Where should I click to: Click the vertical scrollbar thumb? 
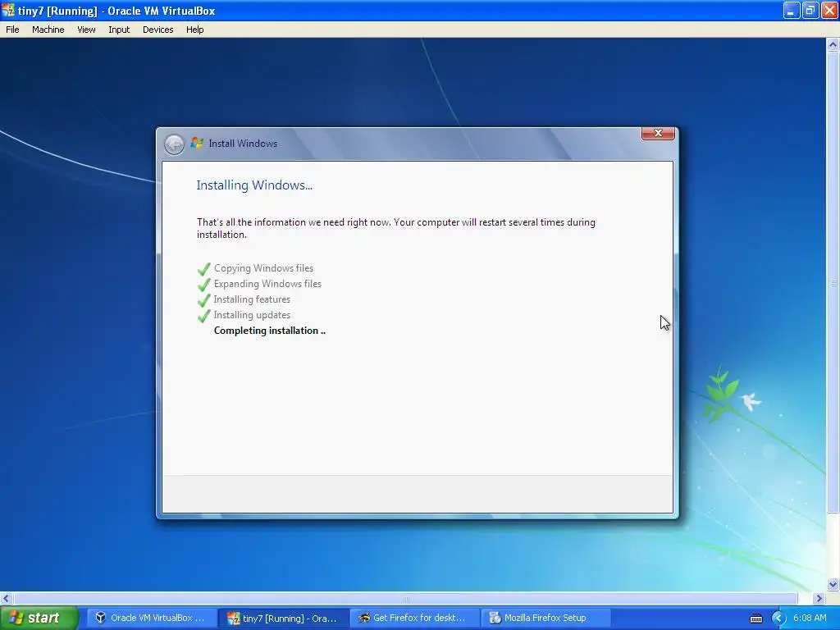point(833,282)
